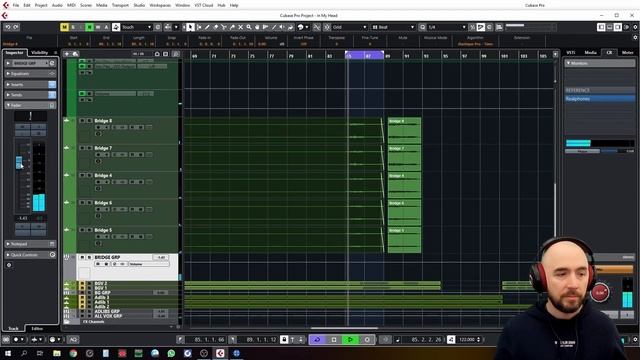Select the BRIDGE GRP group track
This screenshot has width=640, height=360.
pos(107,257)
